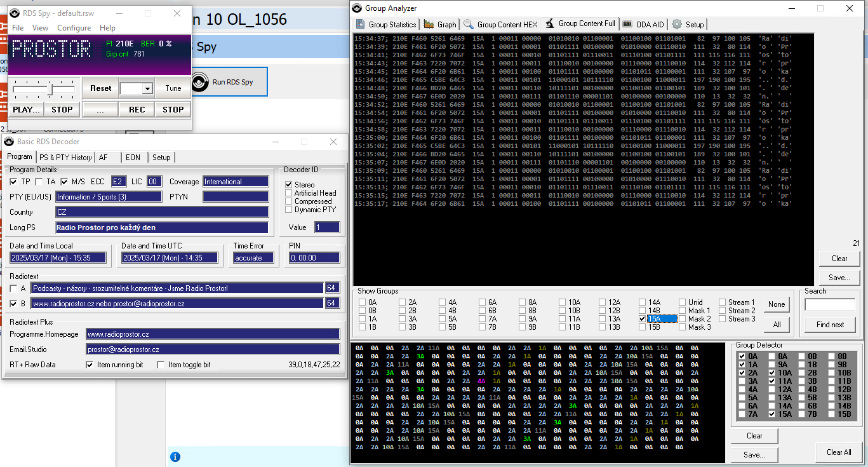The width and height of the screenshot is (868, 467).
Task: Click the Long PS field
Action: (162, 227)
